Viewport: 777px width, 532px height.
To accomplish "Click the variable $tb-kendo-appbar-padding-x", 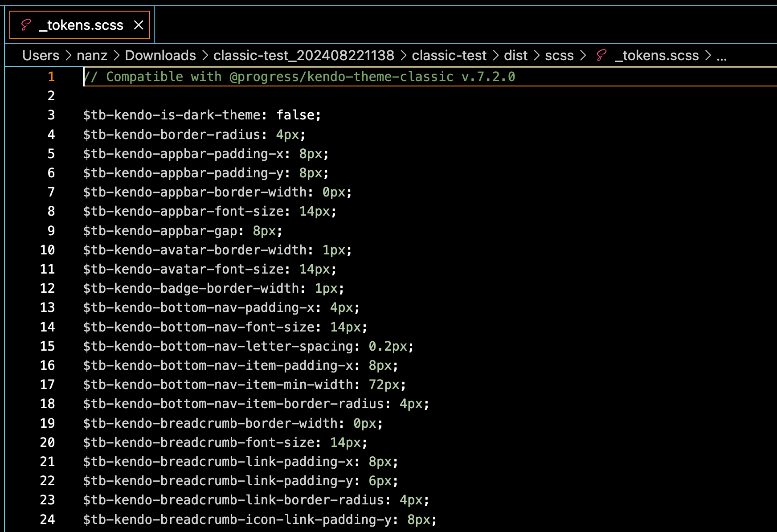I will coord(183,154).
